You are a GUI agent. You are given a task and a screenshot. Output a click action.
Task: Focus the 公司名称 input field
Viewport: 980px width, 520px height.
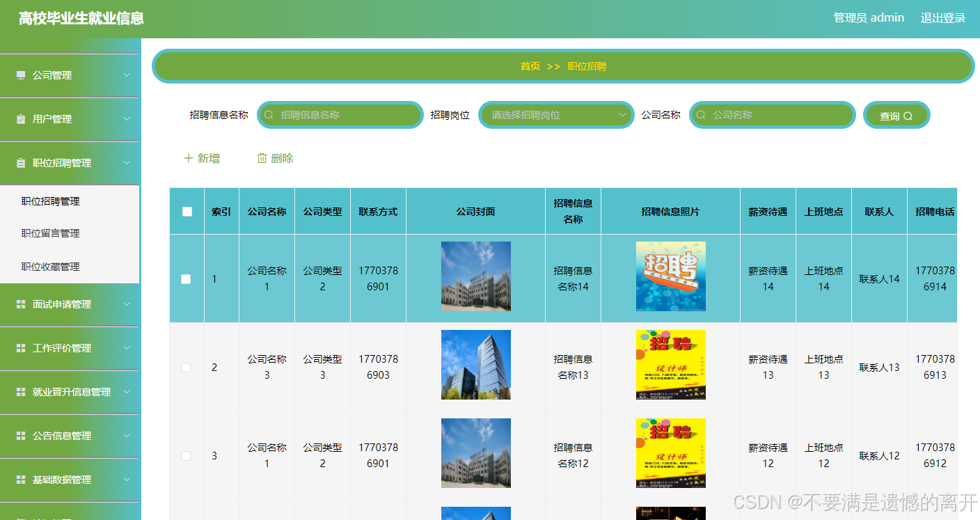772,115
